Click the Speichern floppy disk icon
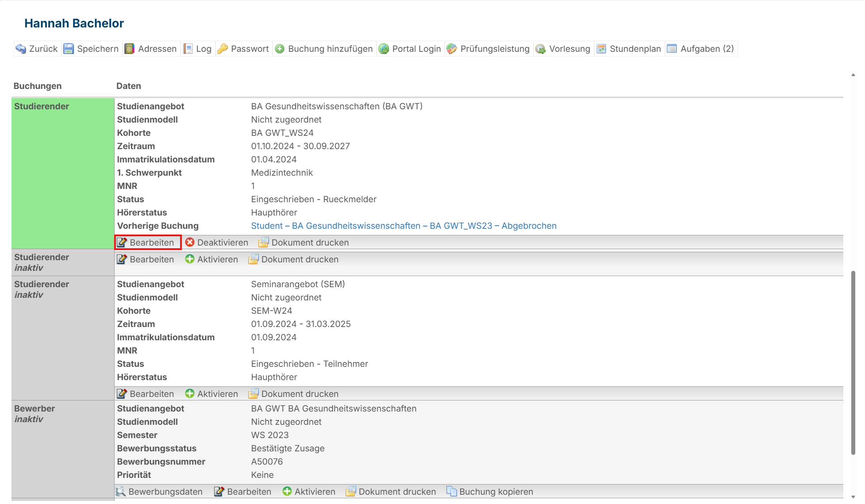This screenshot has width=865, height=504. tap(69, 49)
